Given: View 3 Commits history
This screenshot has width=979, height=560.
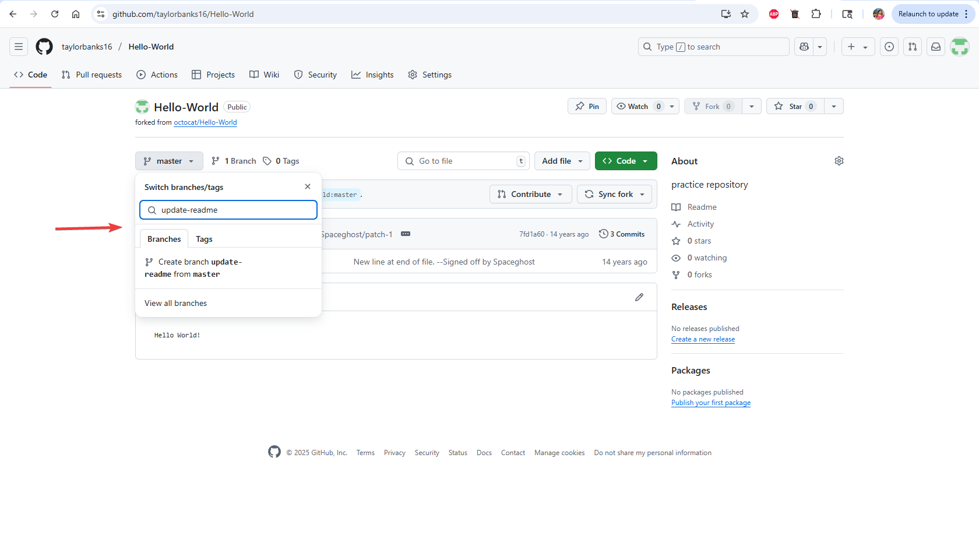Looking at the screenshot, I should coord(622,234).
